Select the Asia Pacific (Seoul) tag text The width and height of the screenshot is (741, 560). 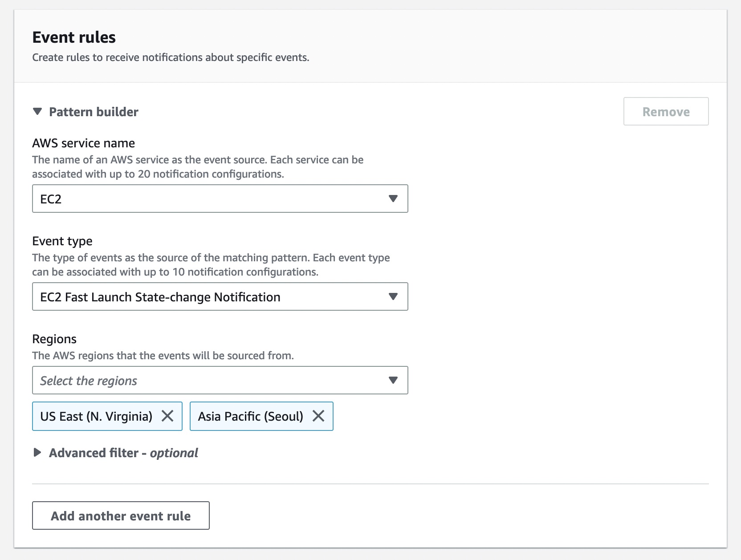pos(250,416)
